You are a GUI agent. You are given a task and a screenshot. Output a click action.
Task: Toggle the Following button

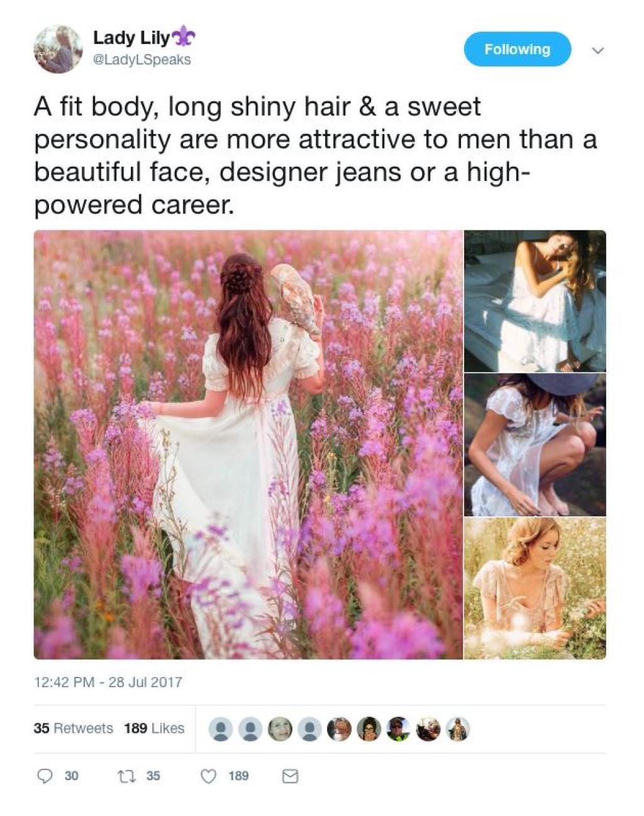point(517,49)
